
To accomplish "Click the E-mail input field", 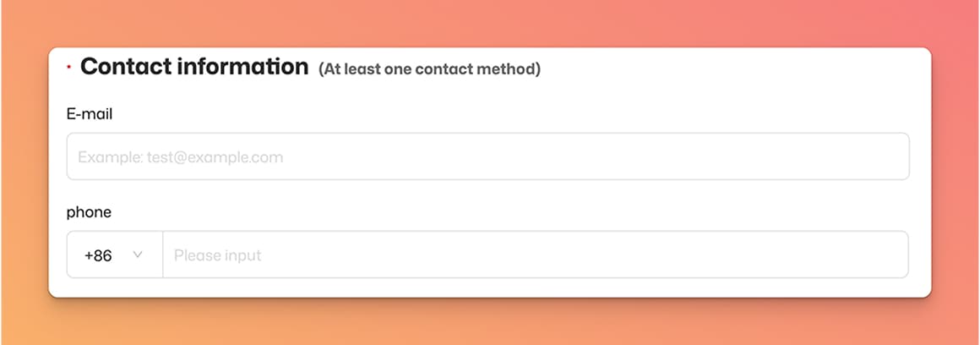I will 487,156.
